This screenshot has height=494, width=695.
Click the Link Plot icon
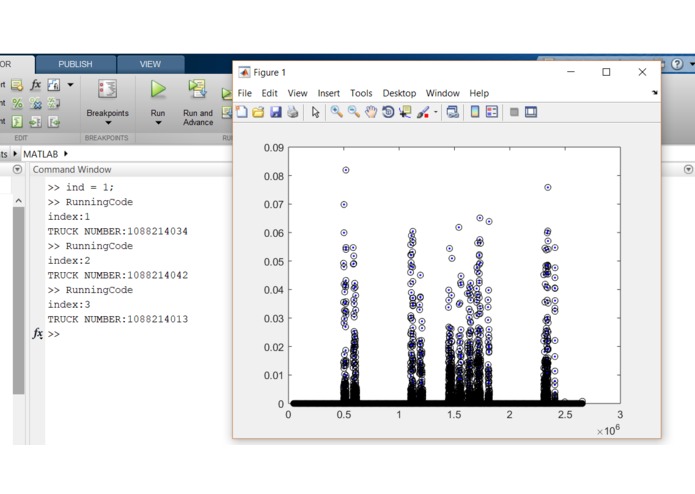coord(453,112)
